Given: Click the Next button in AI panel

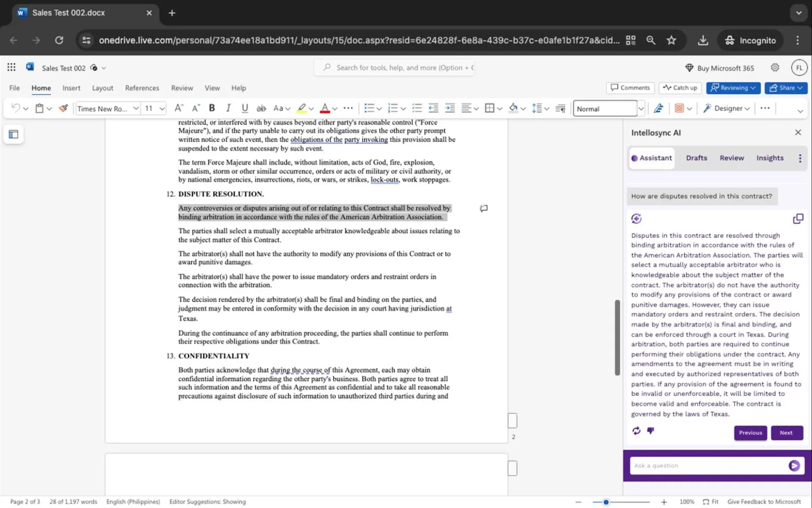Looking at the screenshot, I should pos(787,433).
